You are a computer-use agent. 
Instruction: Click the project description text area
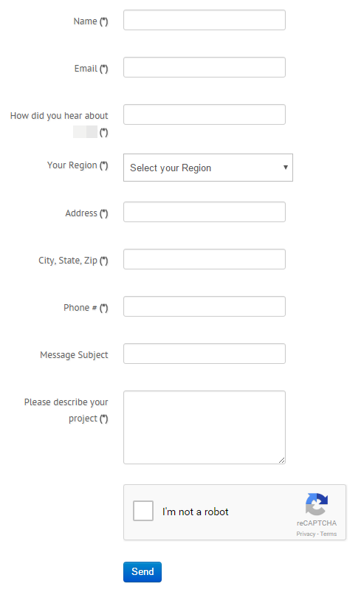[x=205, y=427]
